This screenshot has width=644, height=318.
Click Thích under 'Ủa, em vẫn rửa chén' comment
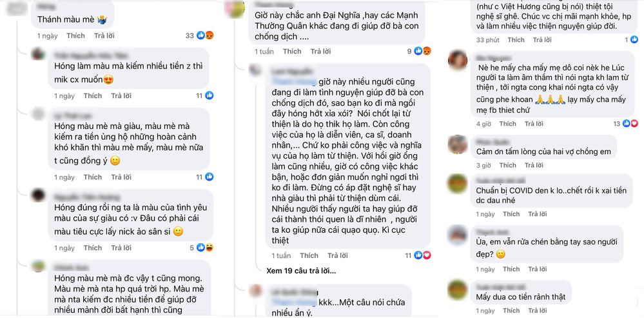coord(511,270)
